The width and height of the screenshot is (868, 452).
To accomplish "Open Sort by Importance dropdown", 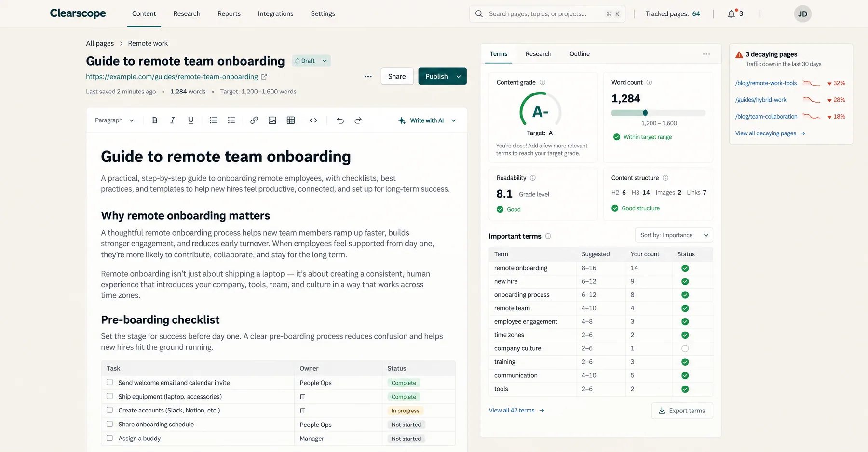I will click(x=674, y=235).
